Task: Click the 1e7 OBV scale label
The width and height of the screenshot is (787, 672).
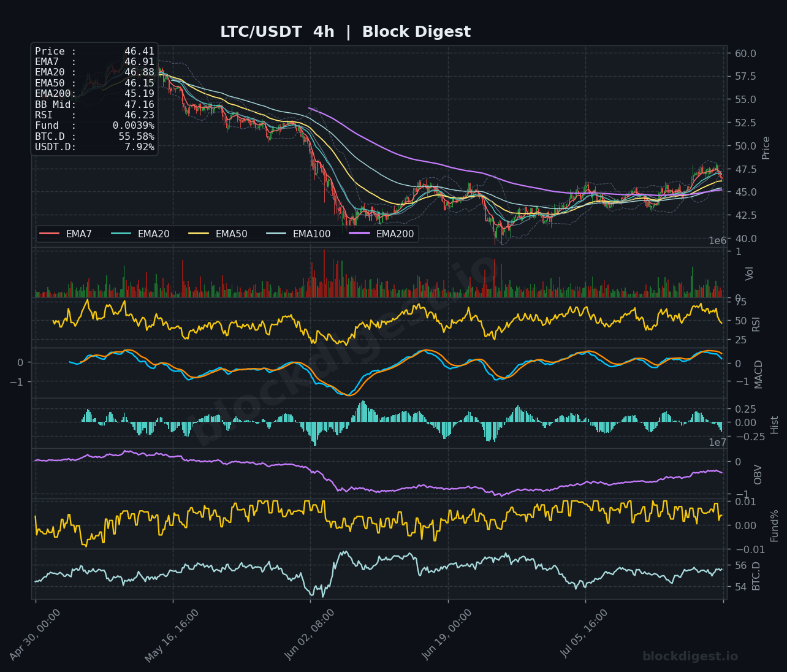Action: click(718, 442)
